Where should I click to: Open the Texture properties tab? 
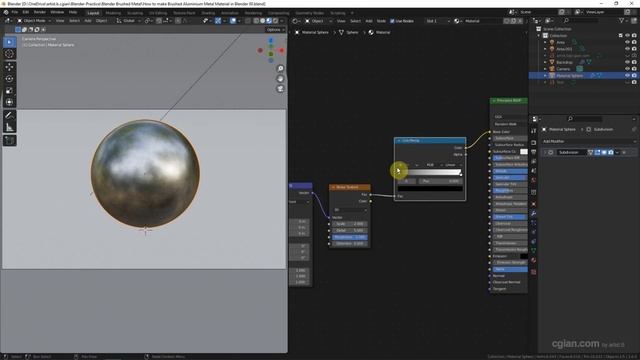click(533, 272)
